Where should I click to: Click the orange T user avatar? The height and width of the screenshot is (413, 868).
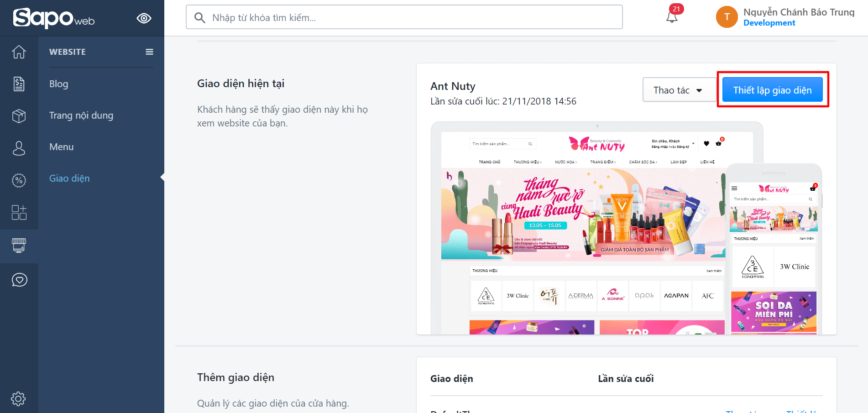point(727,17)
